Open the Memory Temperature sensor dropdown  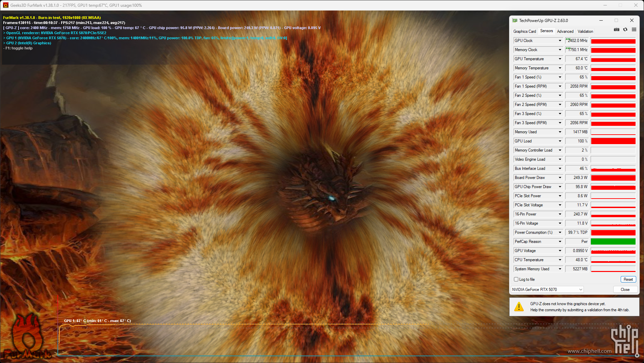point(560,68)
